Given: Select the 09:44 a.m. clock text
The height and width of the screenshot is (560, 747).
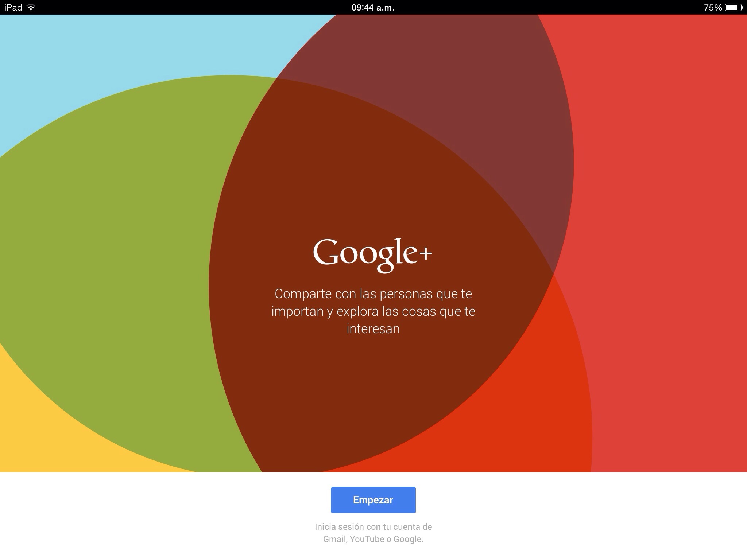Looking at the screenshot, I should point(373,8).
